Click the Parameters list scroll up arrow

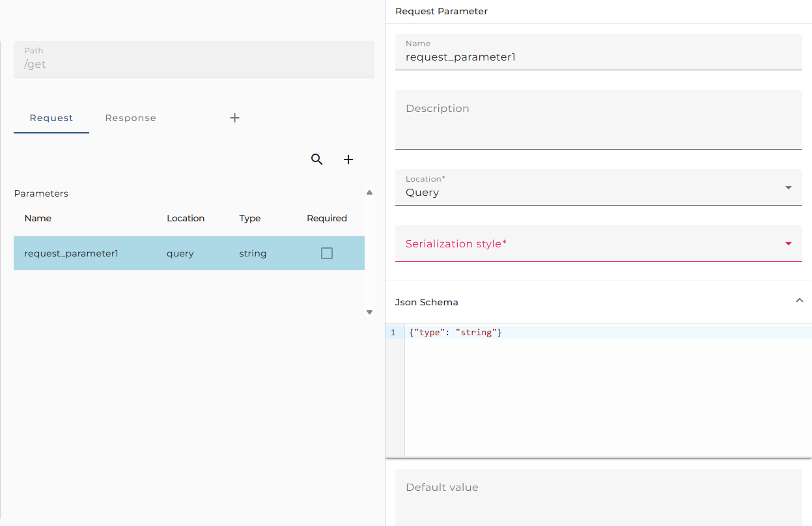[x=369, y=193]
